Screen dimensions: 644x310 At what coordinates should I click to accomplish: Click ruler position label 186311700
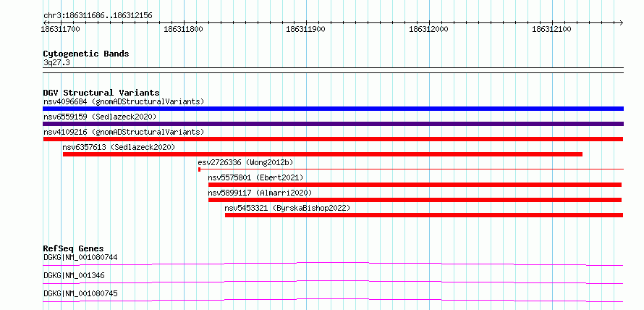click(x=60, y=29)
